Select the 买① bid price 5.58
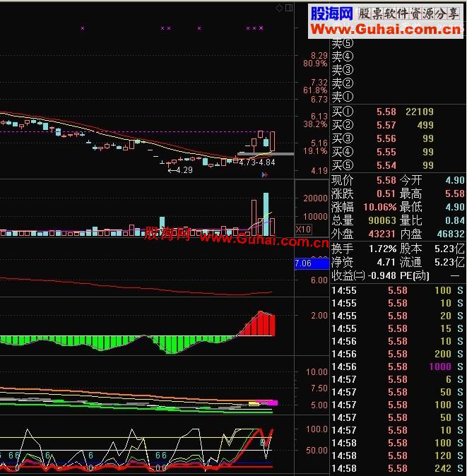 [x=386, y=112]
